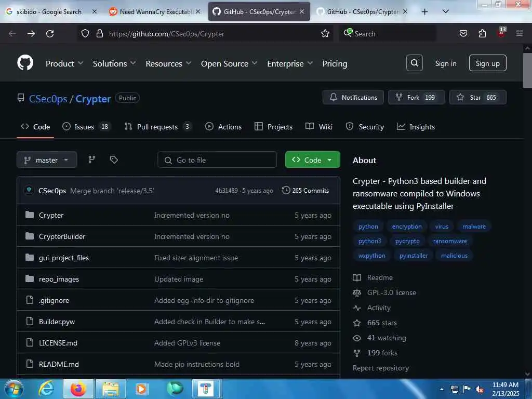
Task: Expand the Open Source menu
Action: 229,64
